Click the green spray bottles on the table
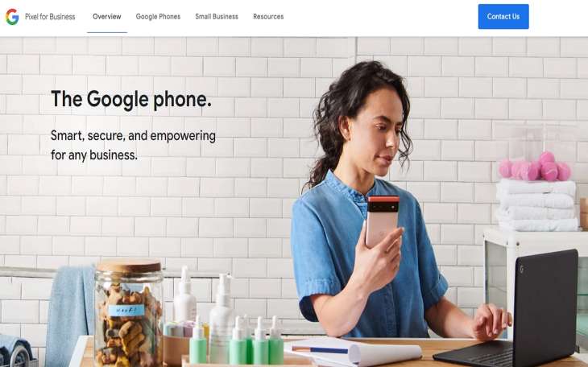588x367 pixels. click(x=236, y=340)
